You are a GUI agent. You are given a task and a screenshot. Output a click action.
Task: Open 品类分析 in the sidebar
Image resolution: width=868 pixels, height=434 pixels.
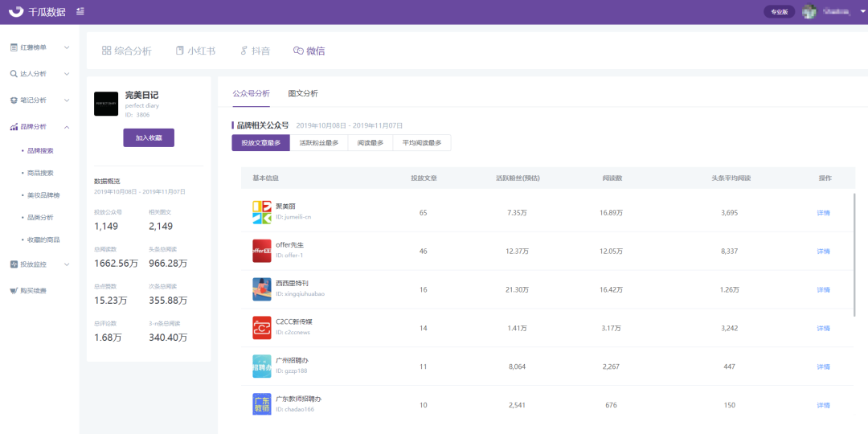(x=40, y=218)
